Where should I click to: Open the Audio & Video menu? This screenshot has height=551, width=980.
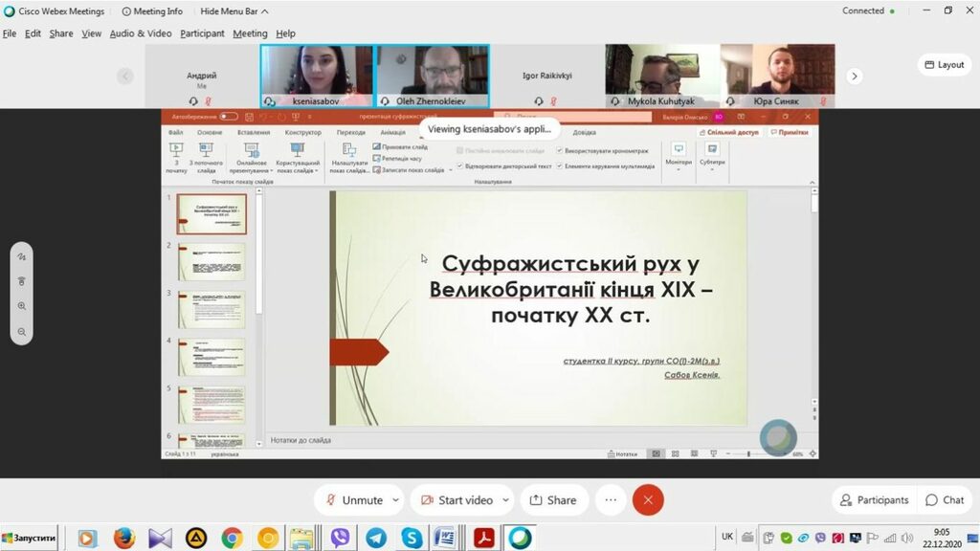point(141,33)
